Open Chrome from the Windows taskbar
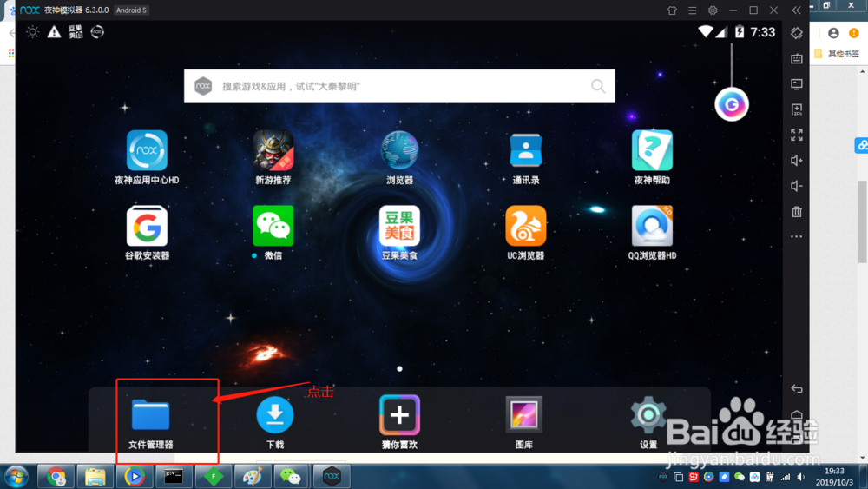 coord(56,477)
